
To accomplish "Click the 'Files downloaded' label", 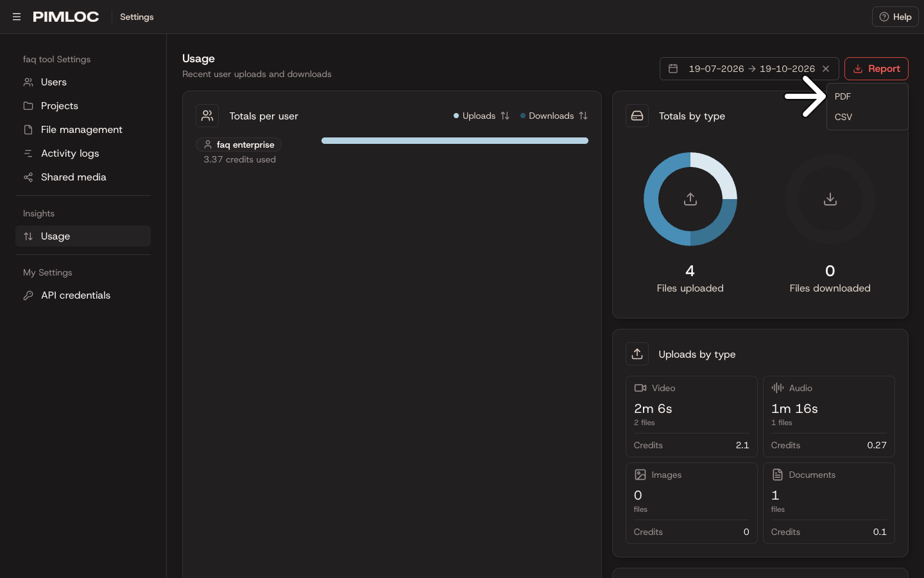I will [x=830, y=288].
